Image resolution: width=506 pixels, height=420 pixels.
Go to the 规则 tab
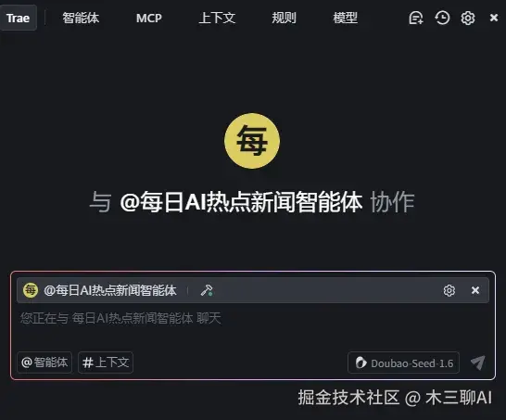[x=284, y=18]
